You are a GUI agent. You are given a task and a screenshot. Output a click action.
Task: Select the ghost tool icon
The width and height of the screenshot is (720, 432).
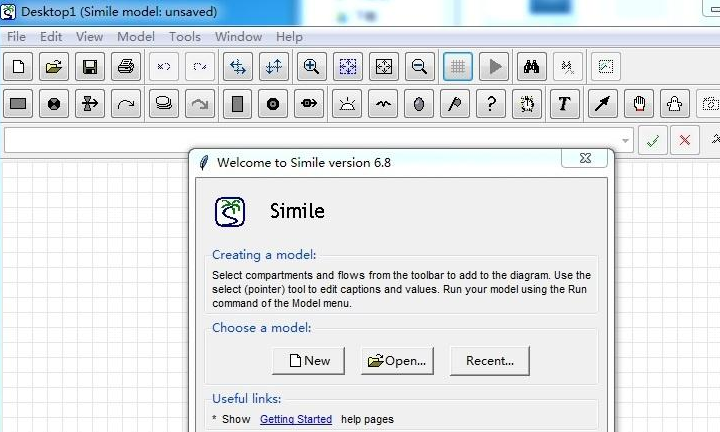(x=675, y=104)
